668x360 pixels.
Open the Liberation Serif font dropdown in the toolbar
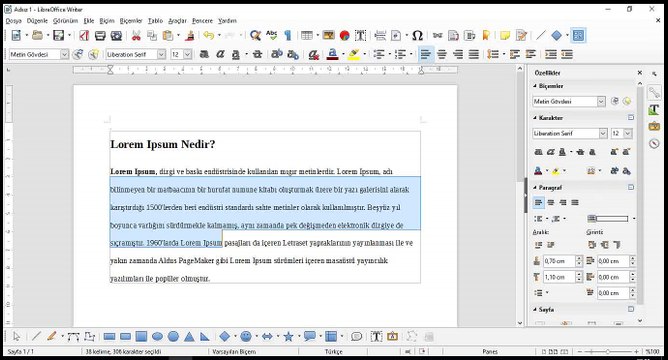point(161,55)
